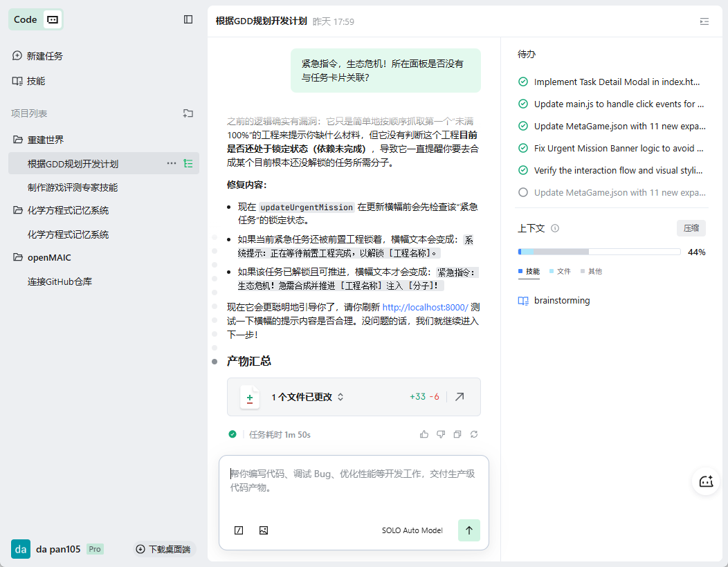Click the image upload icon in input
The width and height of the screenshot is (728, 567).
point(263,530)
